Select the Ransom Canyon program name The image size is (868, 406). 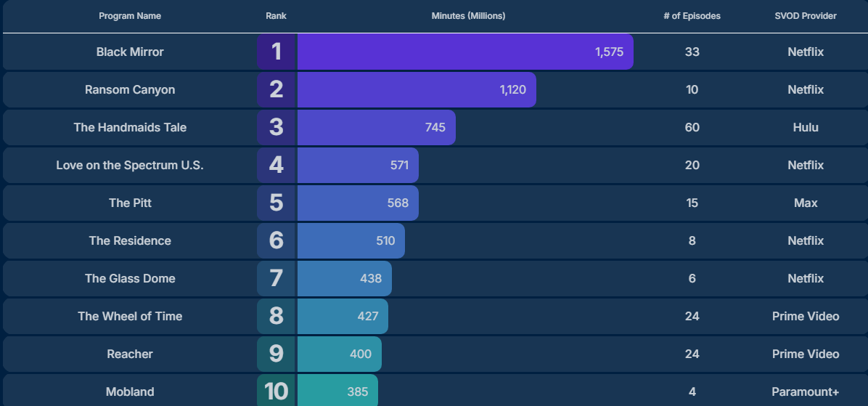click(130, 90)
